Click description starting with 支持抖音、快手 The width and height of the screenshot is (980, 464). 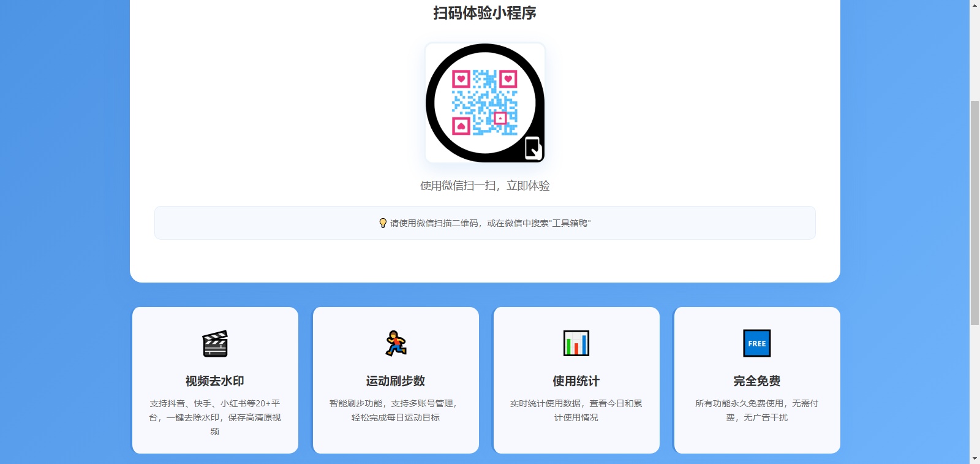[215, 417]
